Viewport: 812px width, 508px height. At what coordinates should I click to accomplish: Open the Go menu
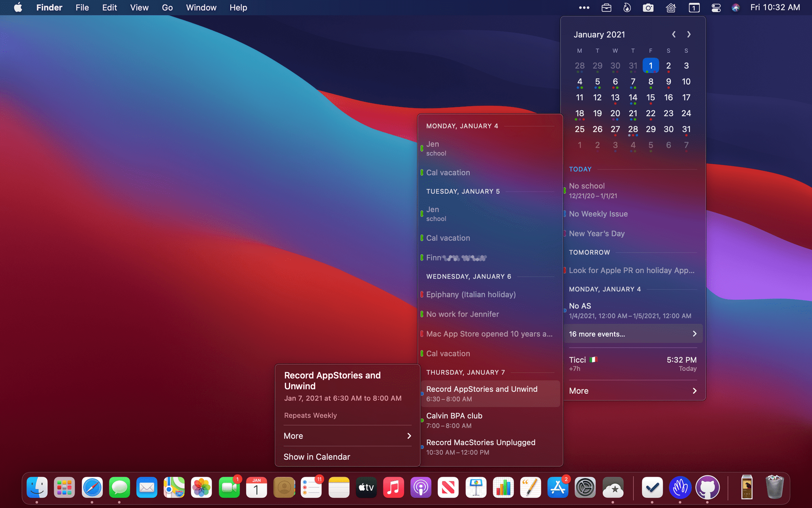(x=167, y=8)
